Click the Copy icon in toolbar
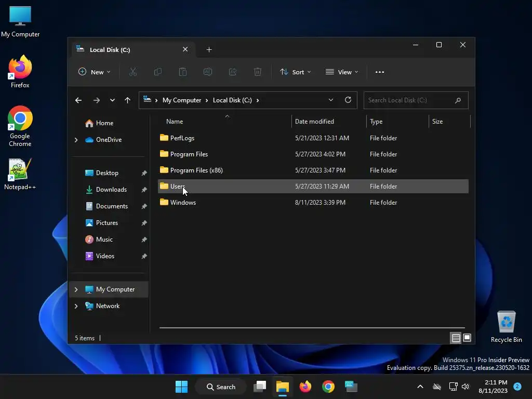The width and height of the screenshot is (532, 399). [x=158, y=72]
